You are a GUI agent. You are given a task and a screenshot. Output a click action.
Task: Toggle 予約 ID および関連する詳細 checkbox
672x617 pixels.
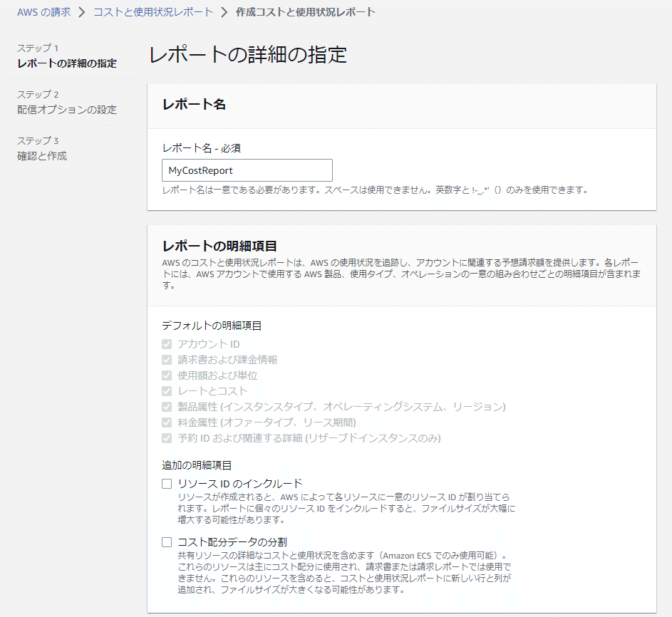point(167,438)
